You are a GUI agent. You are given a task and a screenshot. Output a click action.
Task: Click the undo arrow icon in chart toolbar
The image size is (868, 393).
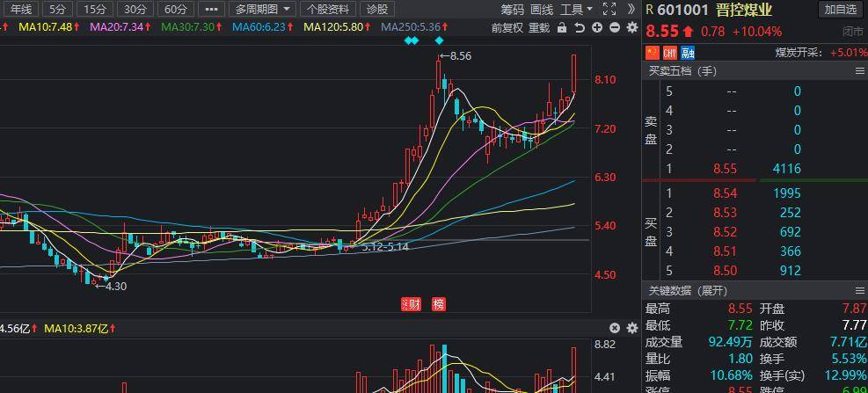pos(580,27)
